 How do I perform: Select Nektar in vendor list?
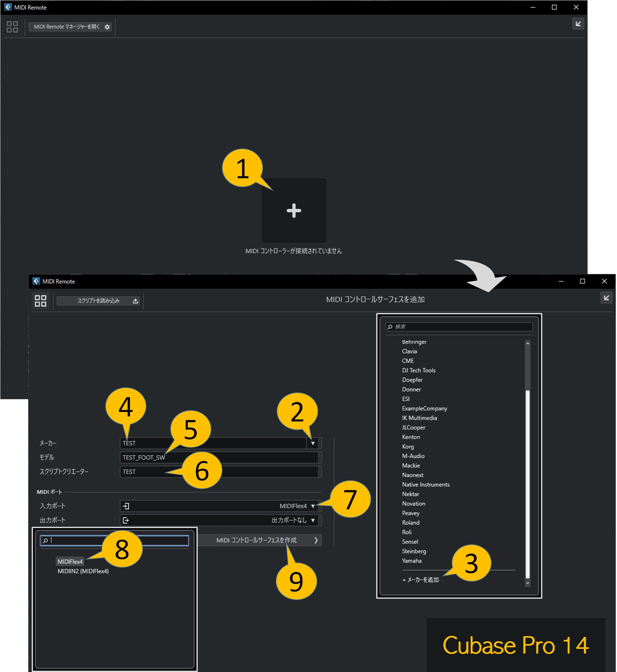pyautogui.click(x=410, y=494)
